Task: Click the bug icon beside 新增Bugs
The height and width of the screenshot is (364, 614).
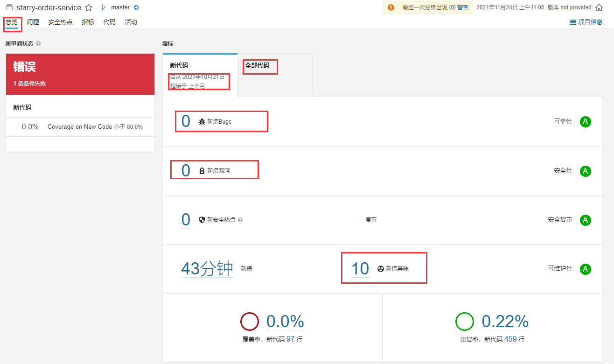Action: click(202, 121)
